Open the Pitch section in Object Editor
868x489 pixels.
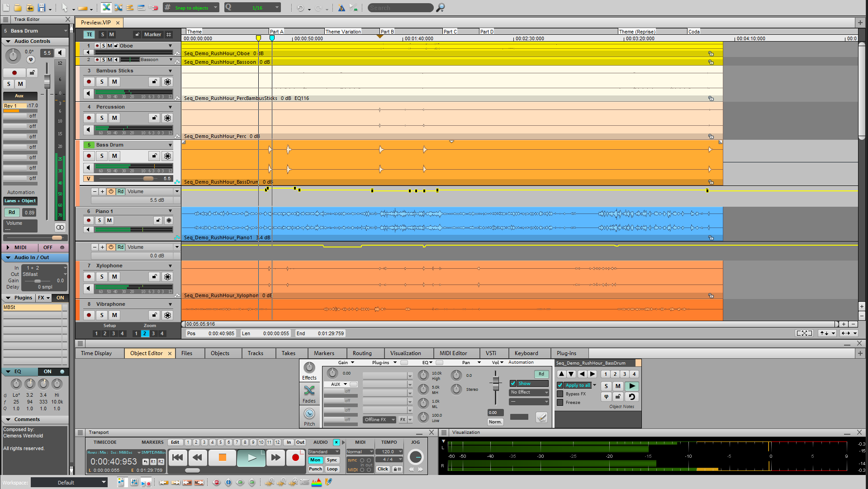309,417
